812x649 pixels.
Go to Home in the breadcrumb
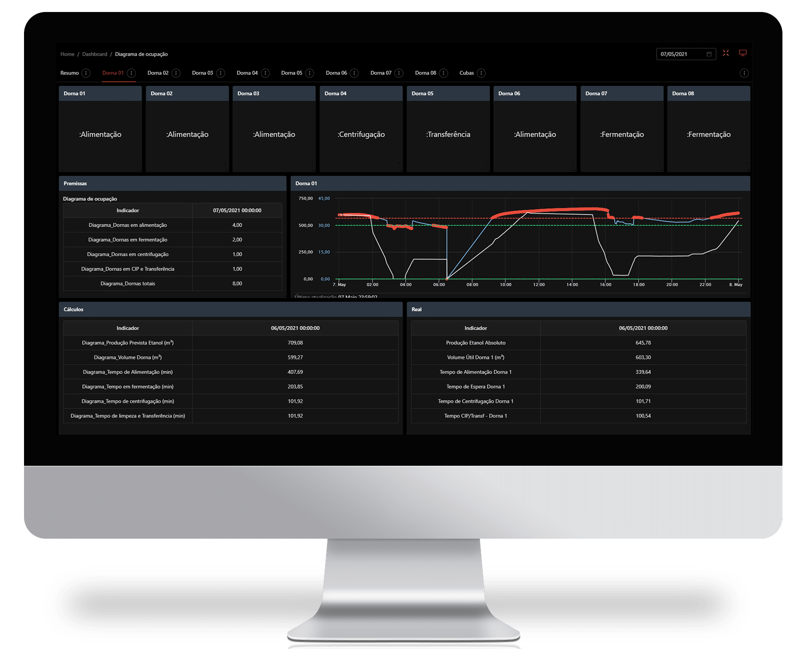pyautogui.click(x=67, y=54)
